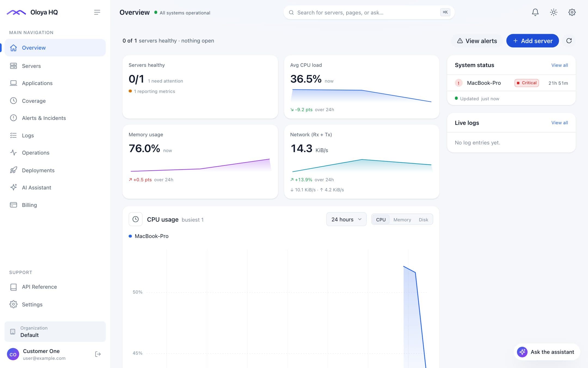
Task: Click the '-9.2 pts' CPU trend text
Action: (x=304, y=110)
